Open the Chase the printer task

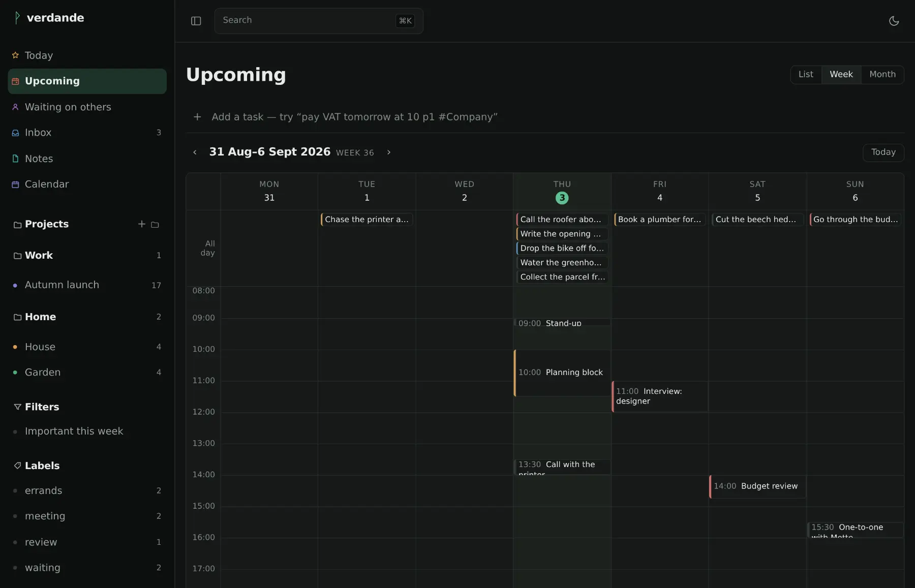(367, 220)
